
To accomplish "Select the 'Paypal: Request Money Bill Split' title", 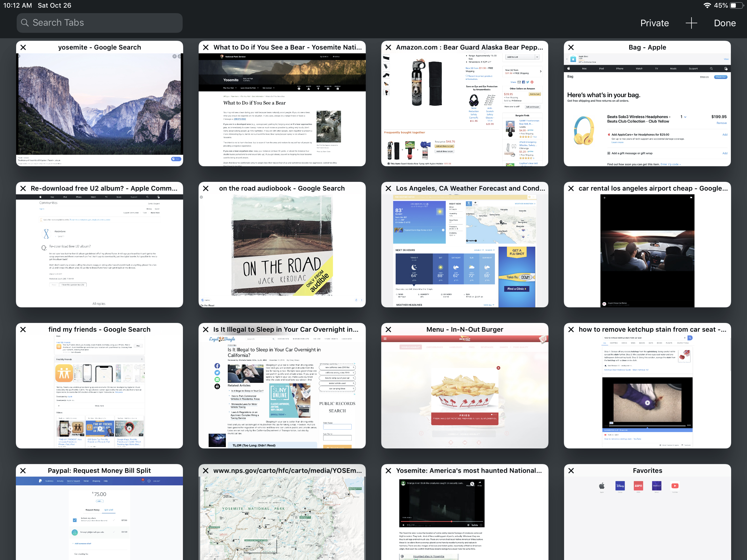I will tap(99, 471).
